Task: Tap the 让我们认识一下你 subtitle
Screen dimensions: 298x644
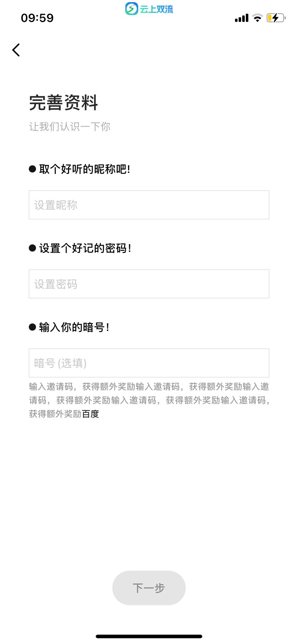Action: click(x=70, y=126)
